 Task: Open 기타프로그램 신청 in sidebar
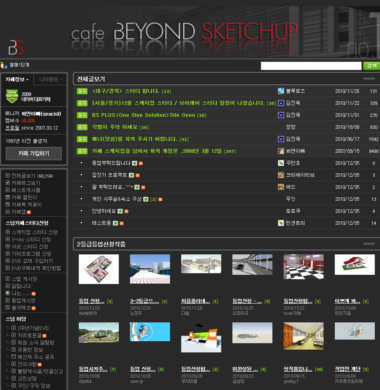tap(31, 254)
